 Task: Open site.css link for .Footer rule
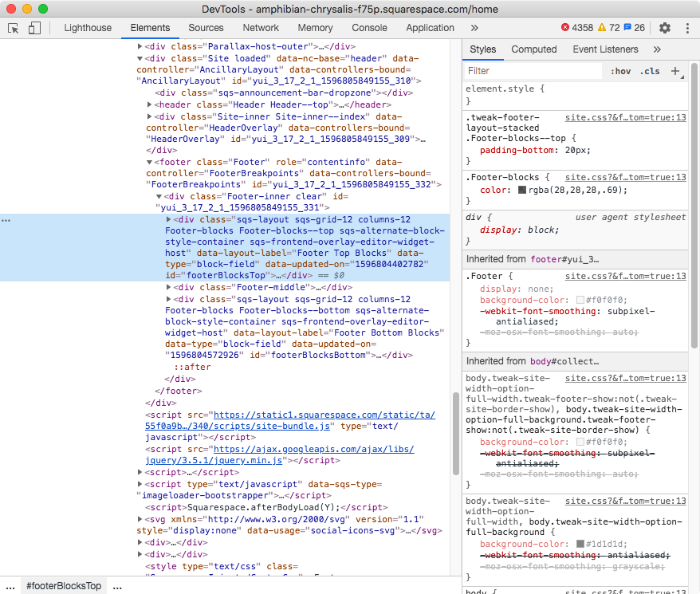click(625, 276)
